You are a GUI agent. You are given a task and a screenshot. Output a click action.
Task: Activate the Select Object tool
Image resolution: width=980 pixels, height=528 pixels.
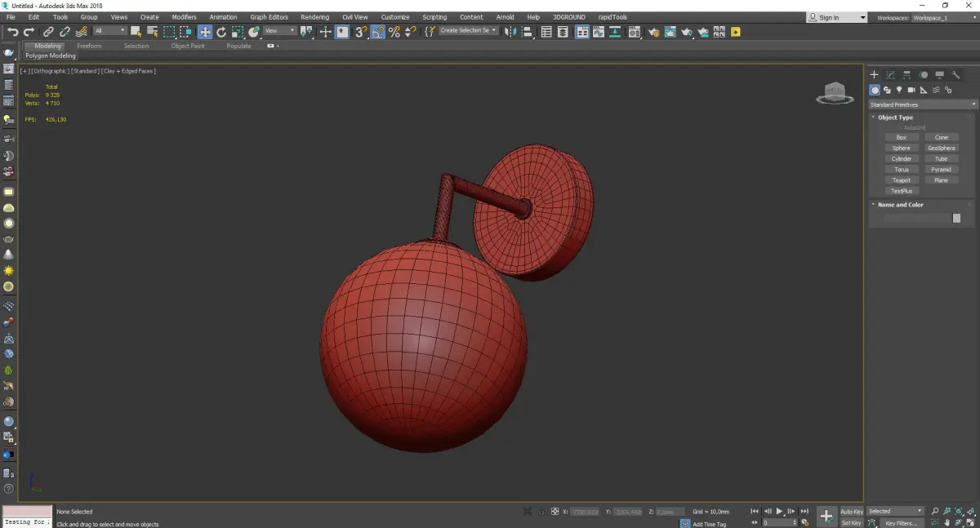pos(136,32)
